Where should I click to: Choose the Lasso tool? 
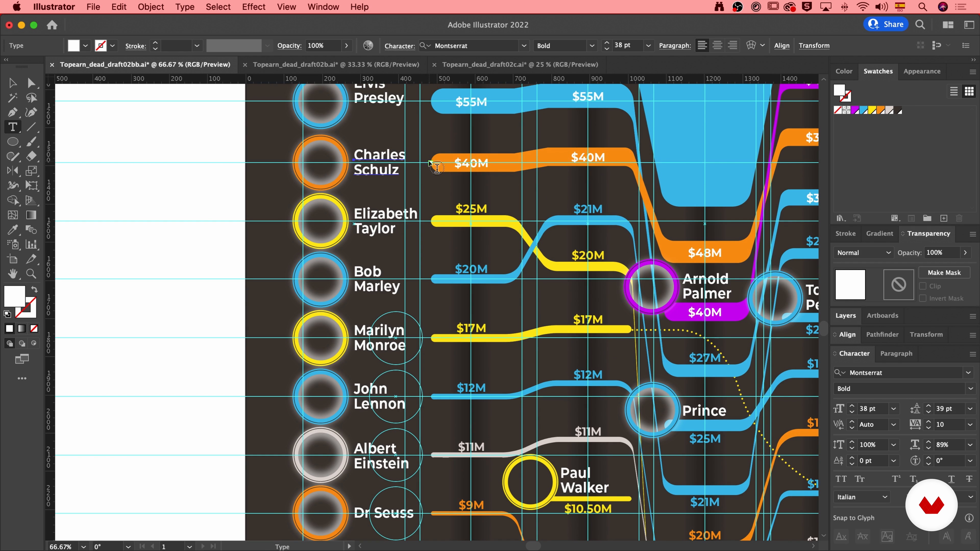(32, 98)
